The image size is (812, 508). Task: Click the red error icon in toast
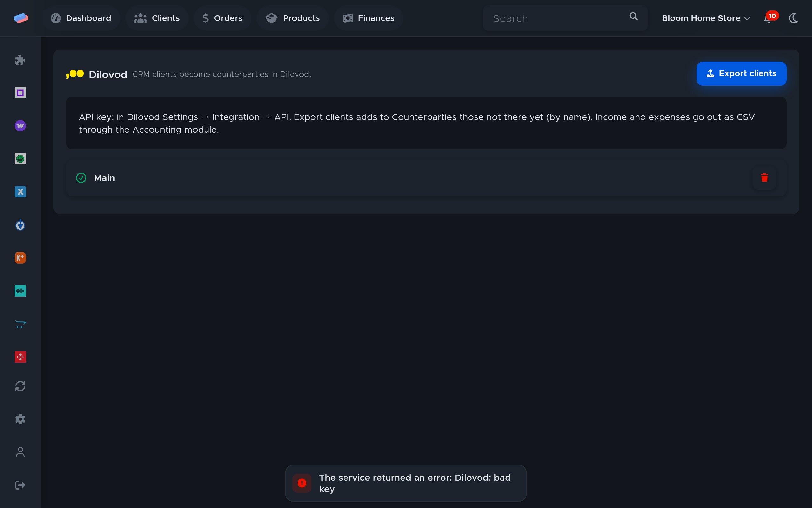point(302,483)
